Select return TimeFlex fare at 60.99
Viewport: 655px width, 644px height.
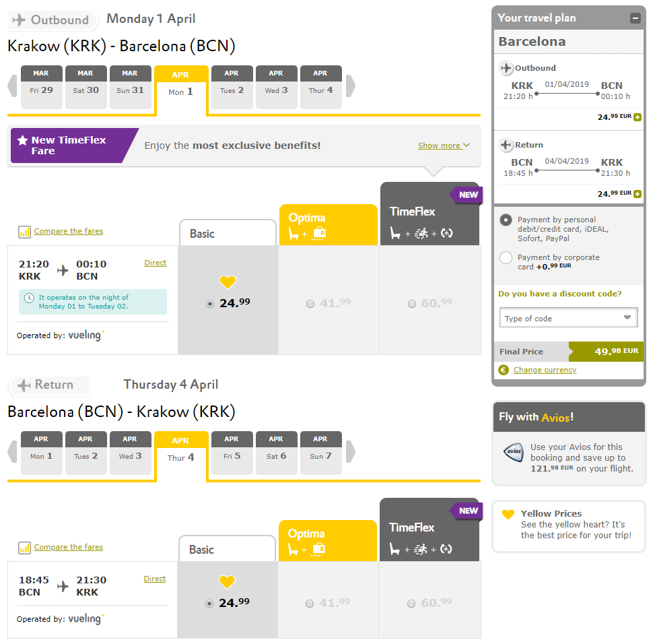click(411, 604)
